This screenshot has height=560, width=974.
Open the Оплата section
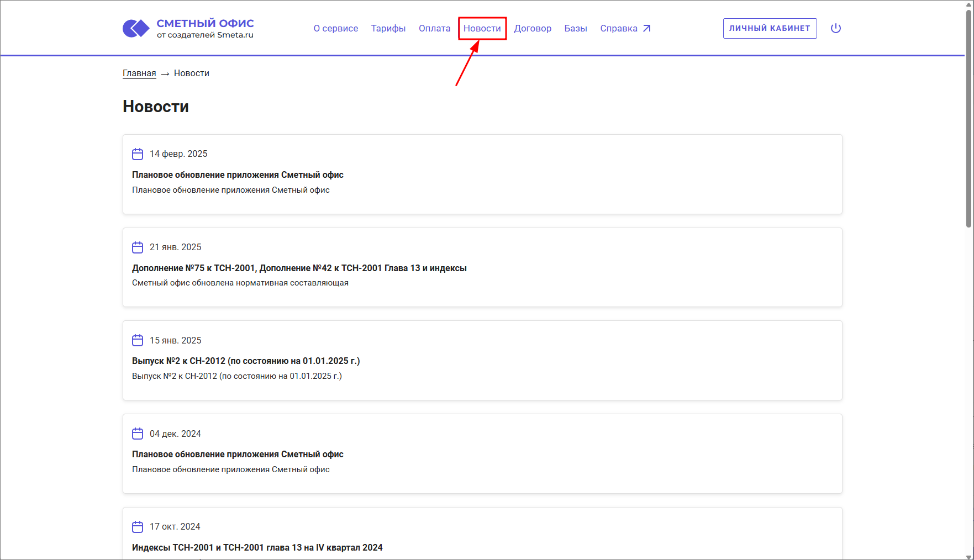pos(434,28)
